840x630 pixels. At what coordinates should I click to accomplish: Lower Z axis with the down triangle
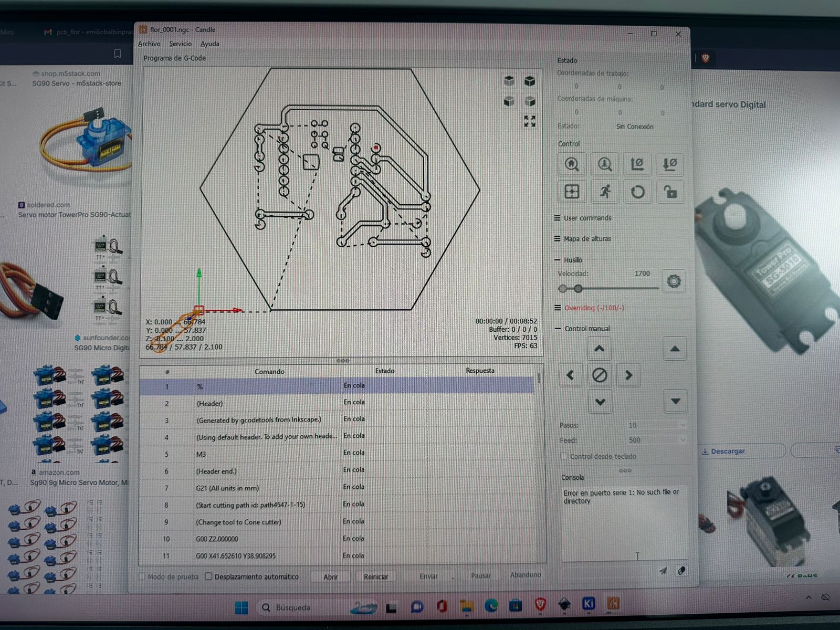point(676,402)
